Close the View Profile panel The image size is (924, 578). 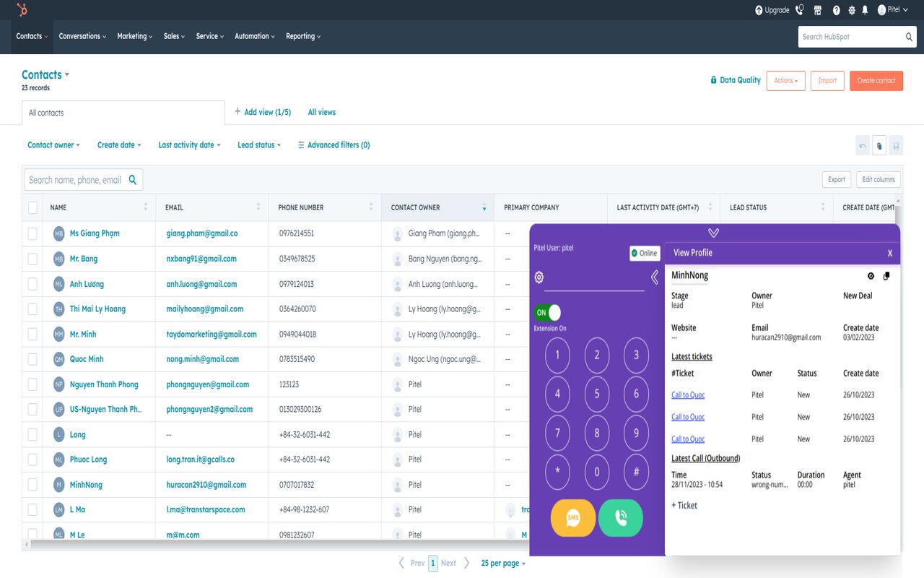point(890,253)
